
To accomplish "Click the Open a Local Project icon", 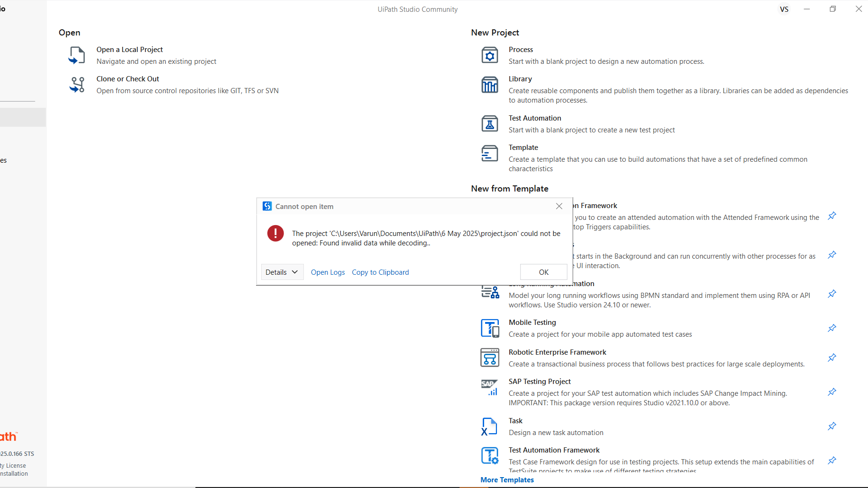I will 77,55.
